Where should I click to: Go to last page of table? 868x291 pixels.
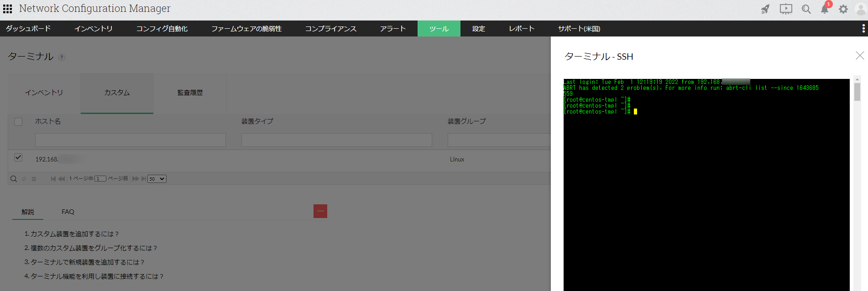click(144, 179)
